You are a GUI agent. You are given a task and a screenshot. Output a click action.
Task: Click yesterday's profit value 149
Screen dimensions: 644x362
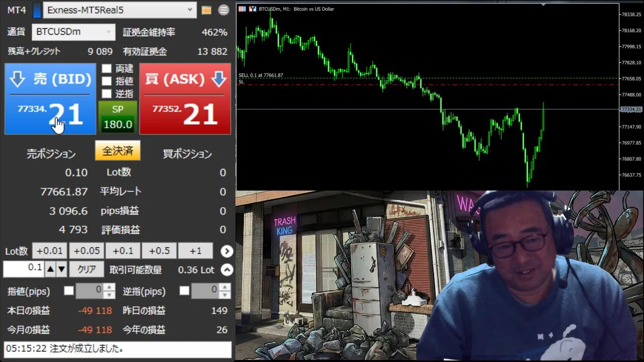(x=219, y=311)
